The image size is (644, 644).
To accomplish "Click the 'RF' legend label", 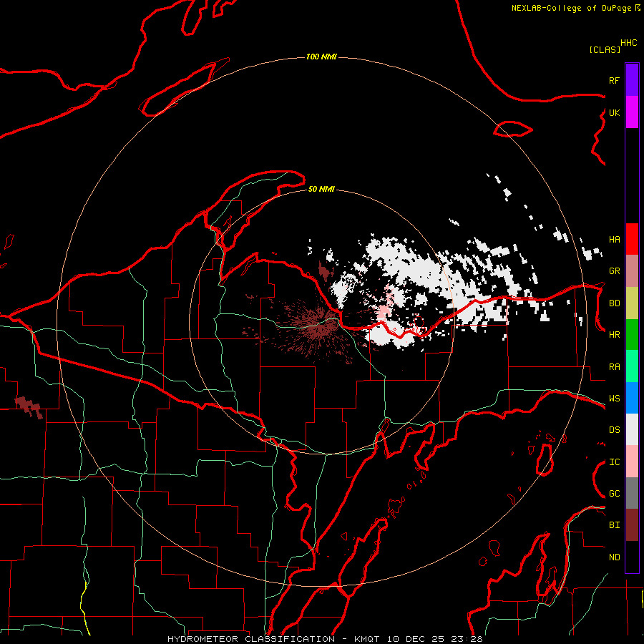I will coord(614,80).
